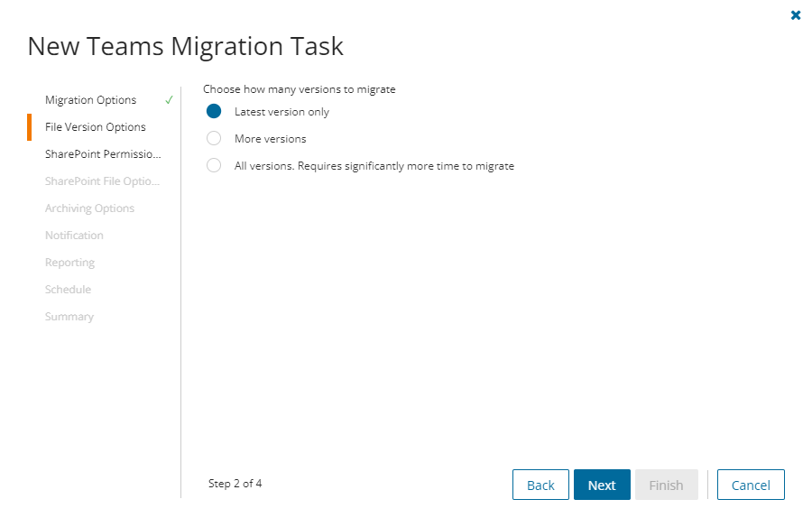This screenshot has width=812, height=527.
Task: Cancel the migration task wizard
Action: [x=751, y=485]
